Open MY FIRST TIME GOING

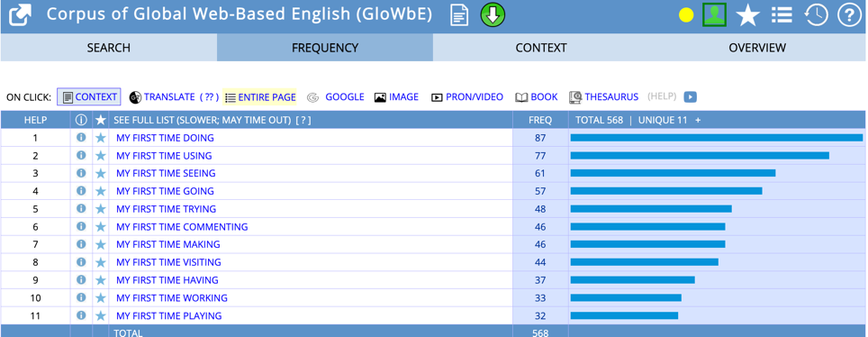165,191
